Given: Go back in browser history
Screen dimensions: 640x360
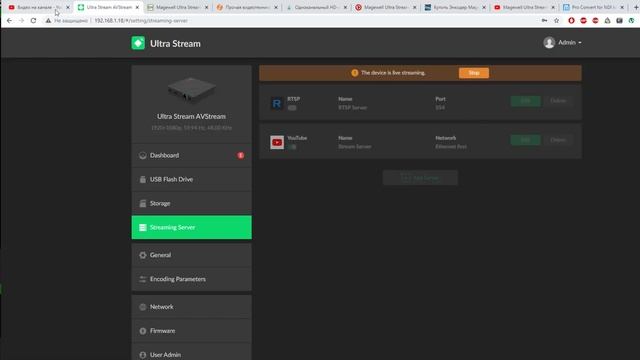Looking at the screenshot, I should tap(9, 20).
